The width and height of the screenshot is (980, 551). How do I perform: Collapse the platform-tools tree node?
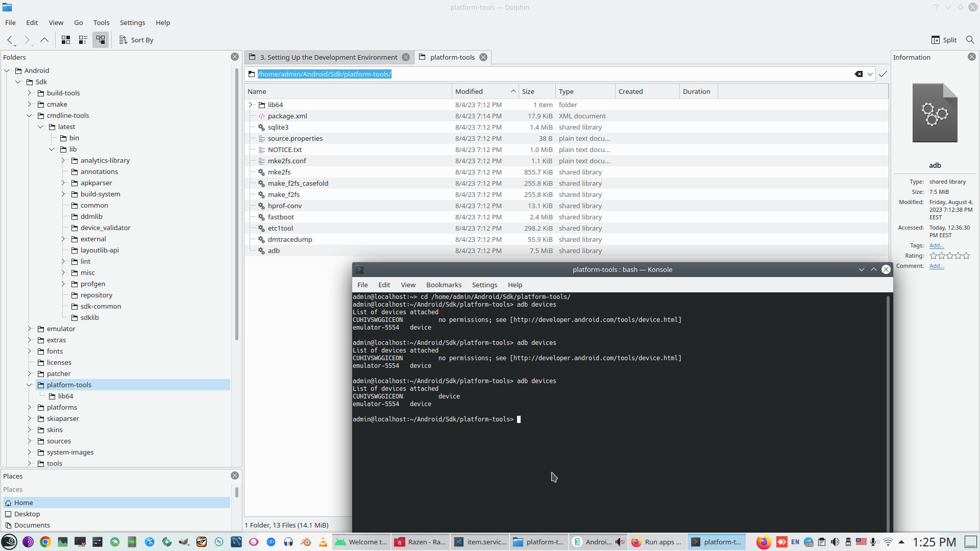point(30,385)
